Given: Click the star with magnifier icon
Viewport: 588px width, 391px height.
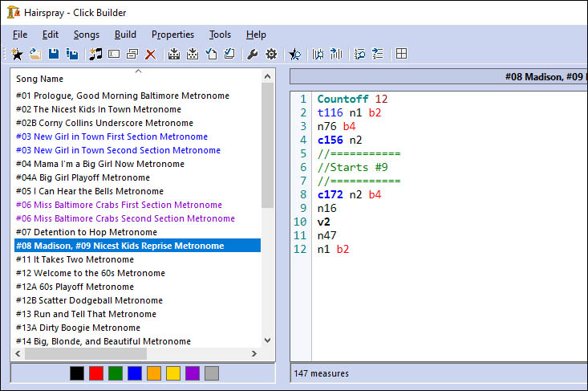Looking at the screenshot, I should point(294,54).
